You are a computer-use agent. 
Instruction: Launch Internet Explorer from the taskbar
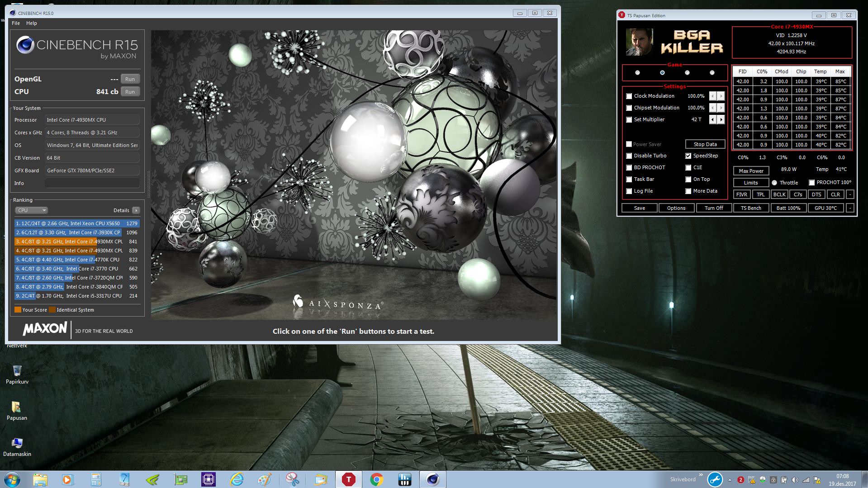(x=237, y=479)
